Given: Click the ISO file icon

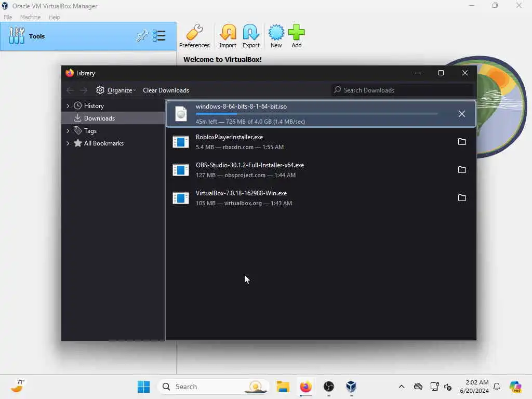Looking at the screenshot, I should click(x=181, y=114).
